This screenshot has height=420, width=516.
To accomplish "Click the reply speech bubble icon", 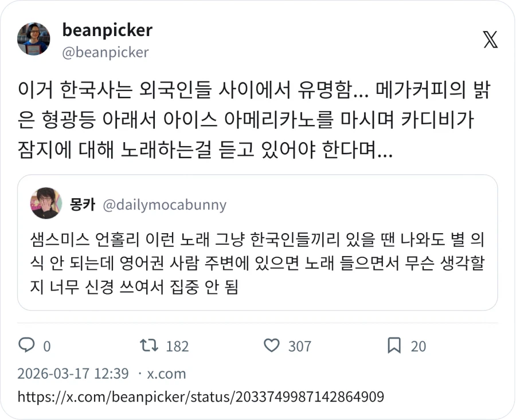I will click(28, 346).
